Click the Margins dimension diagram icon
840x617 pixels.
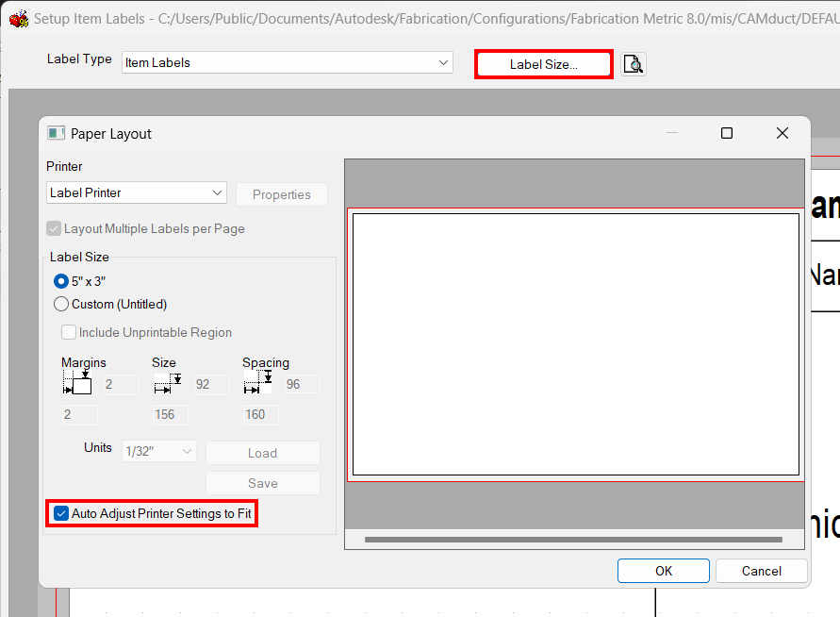[x=77, y=383]
